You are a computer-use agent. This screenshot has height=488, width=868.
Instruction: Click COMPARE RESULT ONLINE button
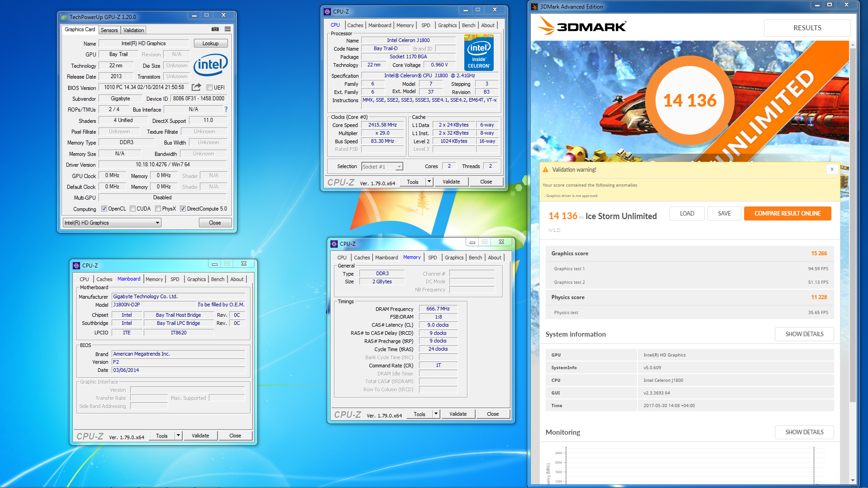click(x=787, y=213)
